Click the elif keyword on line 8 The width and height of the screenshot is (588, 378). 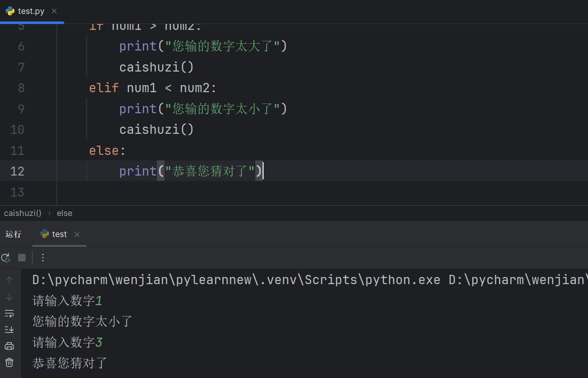pyautogui.click(x=104, y=88)
